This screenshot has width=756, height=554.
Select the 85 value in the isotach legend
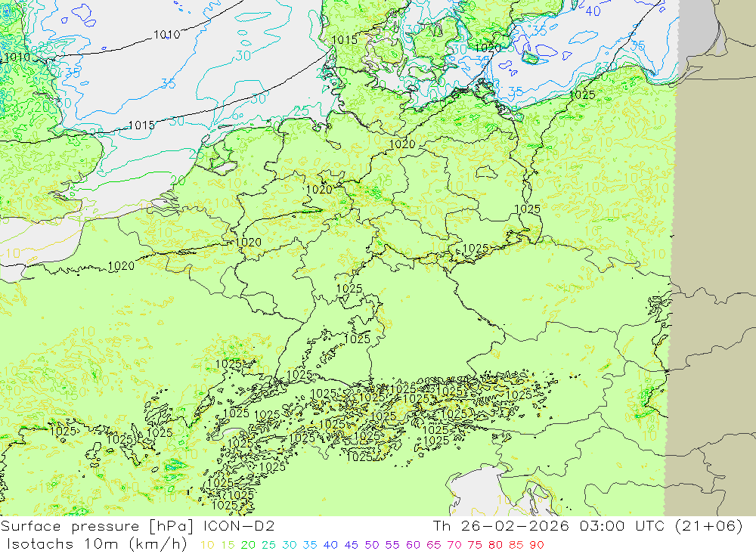click(516, 545)
